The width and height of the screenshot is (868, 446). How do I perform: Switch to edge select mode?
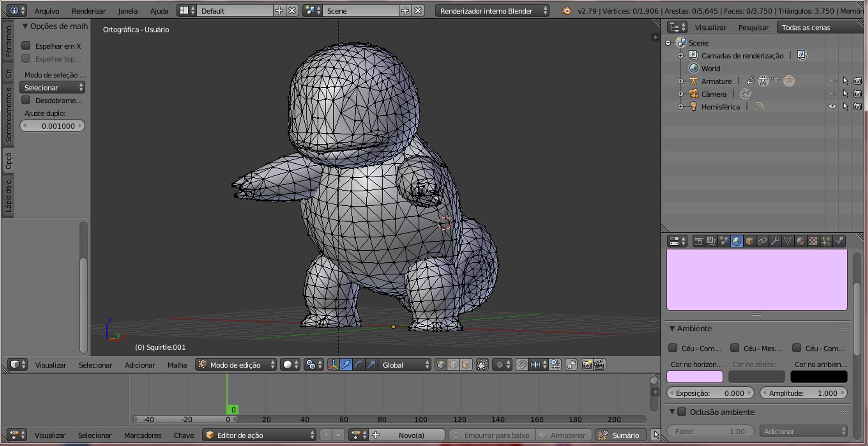(x=453, y=365)
